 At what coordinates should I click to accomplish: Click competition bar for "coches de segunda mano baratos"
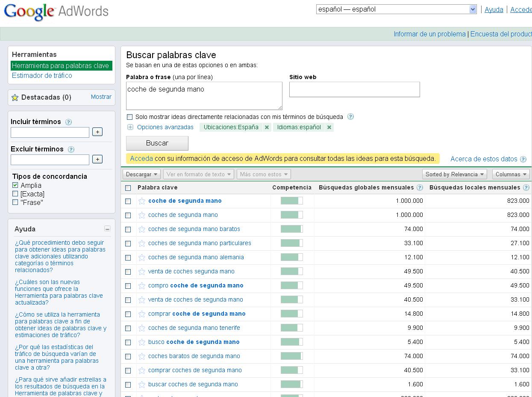click(292, 229)
